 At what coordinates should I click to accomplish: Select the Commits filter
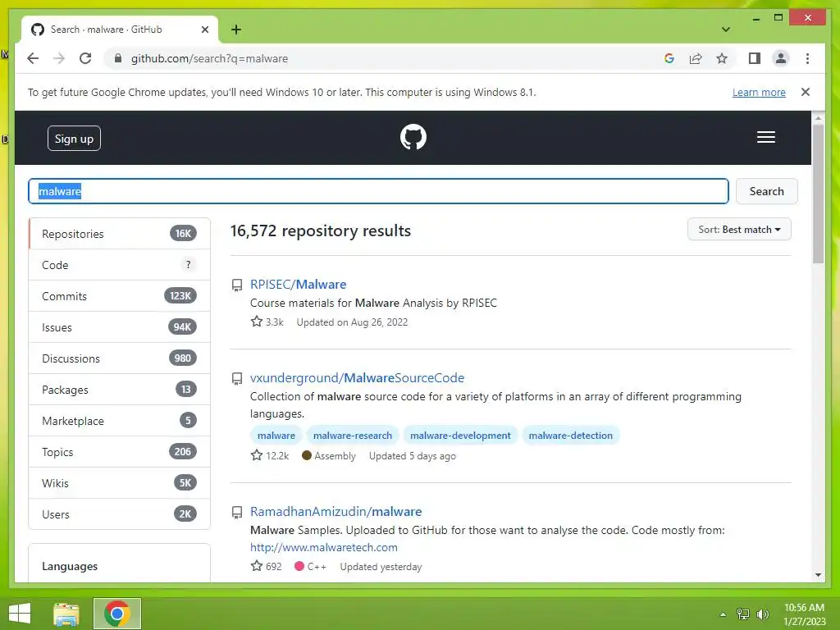click(x=120, y=295)
